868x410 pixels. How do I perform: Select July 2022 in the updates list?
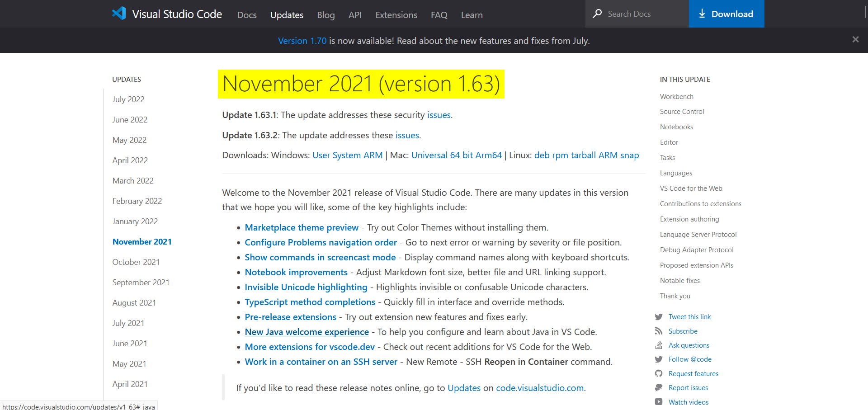(x=128, y=99)
